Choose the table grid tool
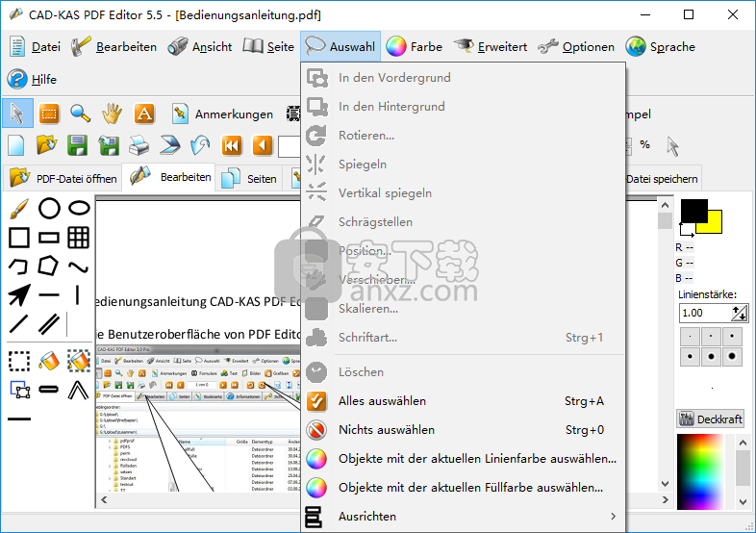Screen dimensions: 756x533 [x=78, y=238]
